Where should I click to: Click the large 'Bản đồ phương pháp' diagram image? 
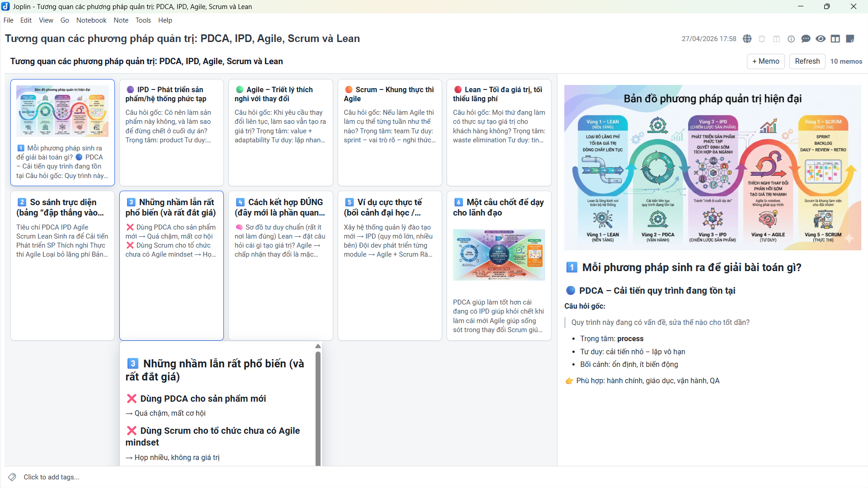click(712, 168)
